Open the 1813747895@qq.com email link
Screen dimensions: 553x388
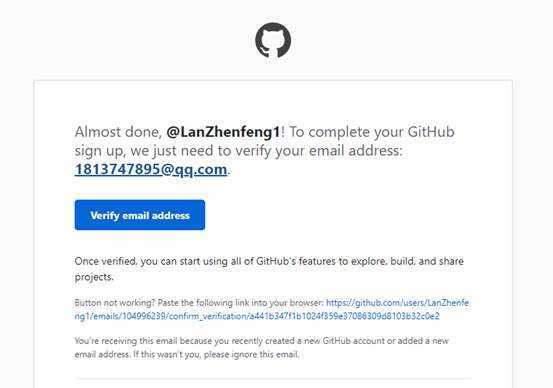[151, 169]
